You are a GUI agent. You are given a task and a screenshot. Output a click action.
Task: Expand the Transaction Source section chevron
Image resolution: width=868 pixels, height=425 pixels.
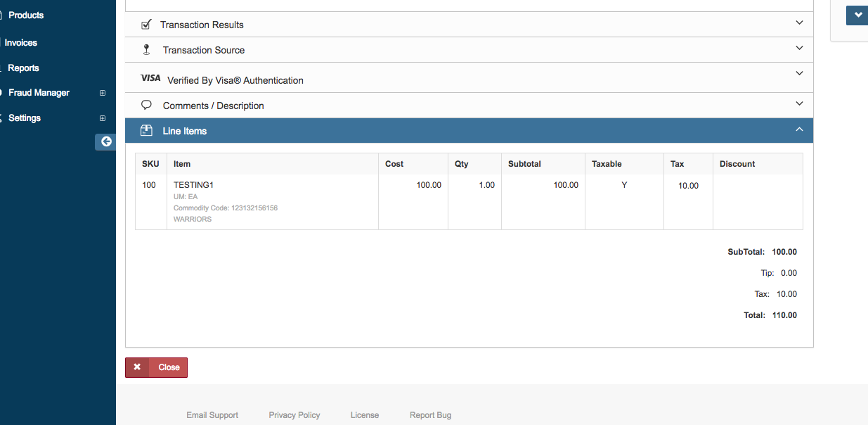(x=799, y=49)
